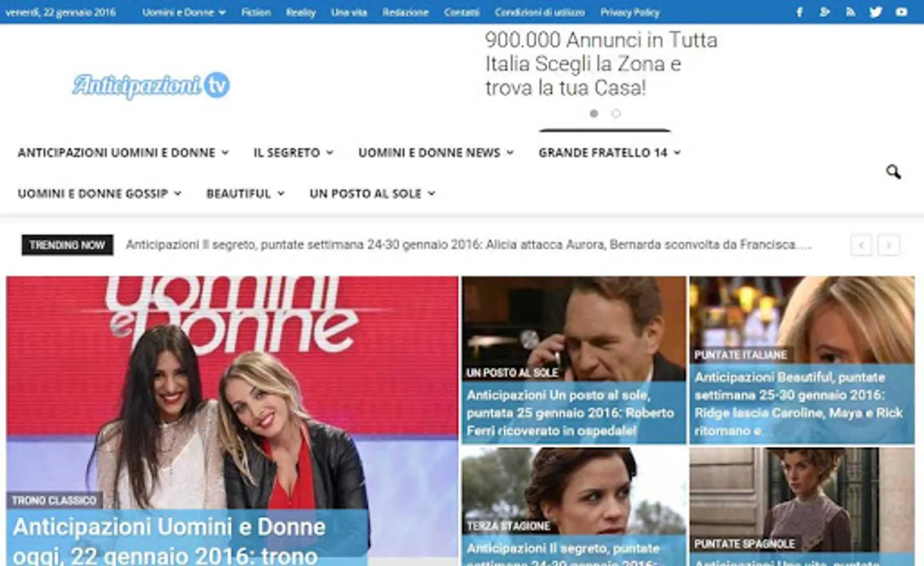Open the Puntate Spagnole category tag
Screen dimensions: 924x566
745,544
